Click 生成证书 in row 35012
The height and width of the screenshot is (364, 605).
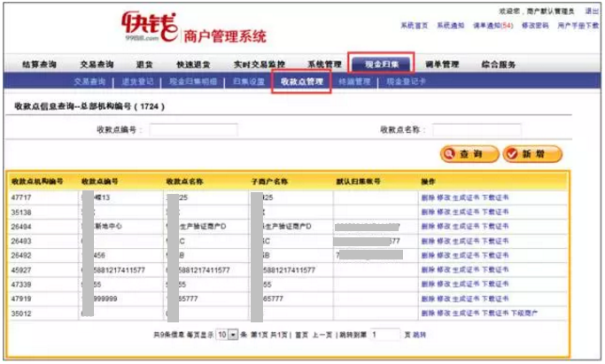pyautogui.click(x=466, y=314)
